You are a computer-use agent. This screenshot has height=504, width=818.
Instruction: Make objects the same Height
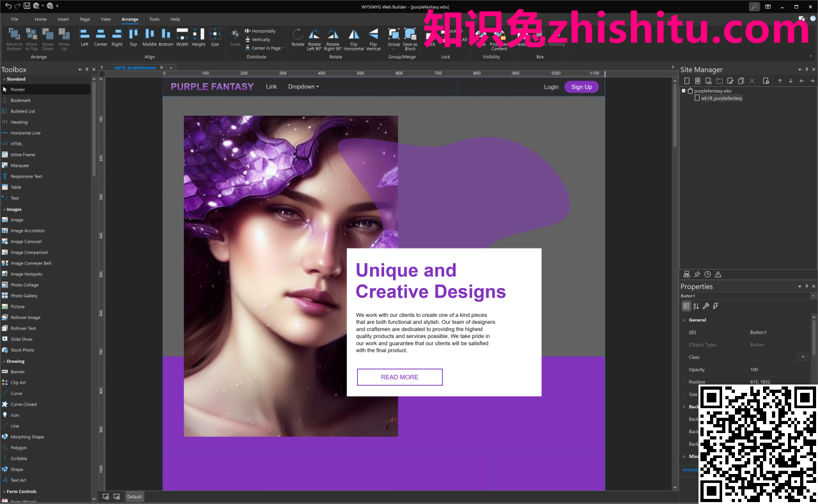[199, 36]
